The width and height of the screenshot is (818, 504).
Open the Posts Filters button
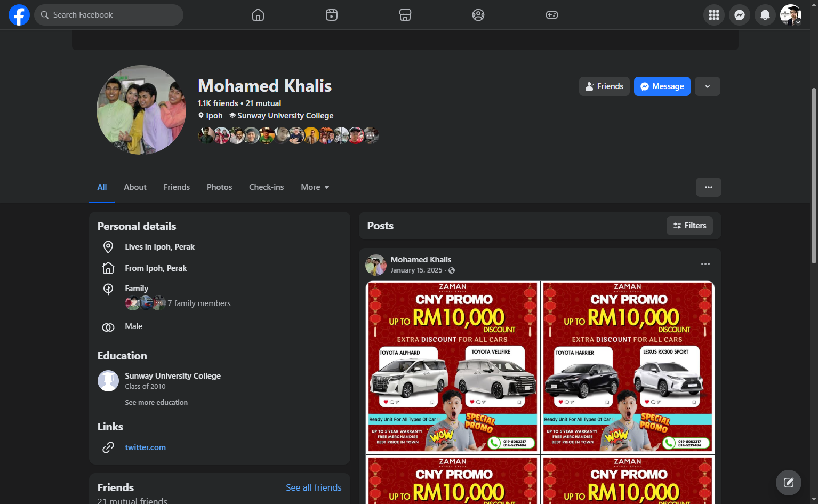tap(689, 226)
